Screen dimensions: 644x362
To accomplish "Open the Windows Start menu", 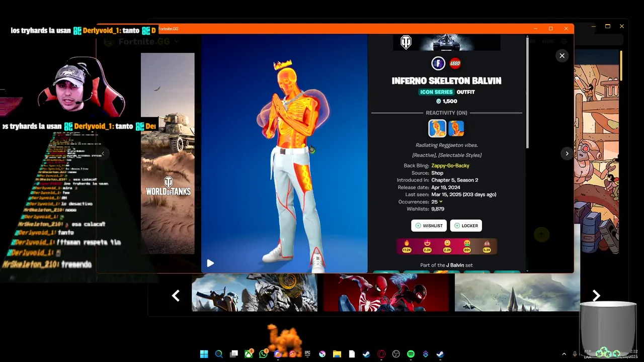I will tap(204, 354).
